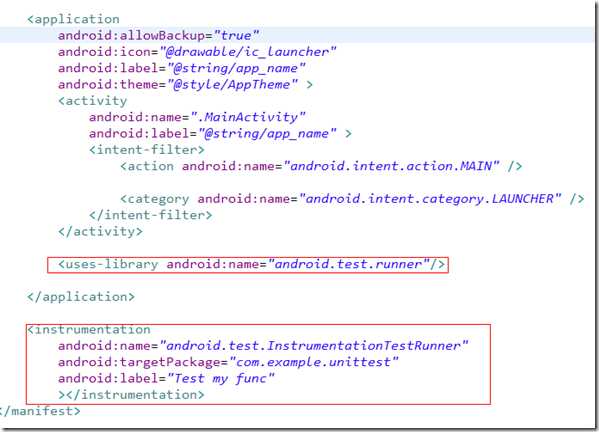Click the closing </manifest> tag
The height and width of the screenshot is (432, 599).
click(40, 411)
